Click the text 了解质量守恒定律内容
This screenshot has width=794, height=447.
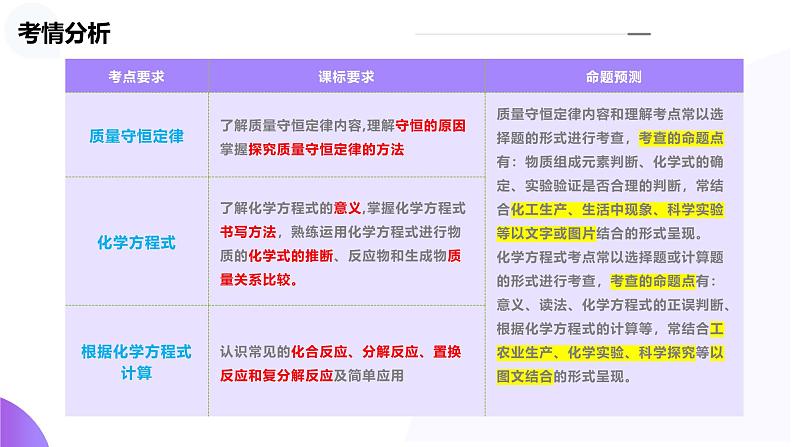point(291,126)
